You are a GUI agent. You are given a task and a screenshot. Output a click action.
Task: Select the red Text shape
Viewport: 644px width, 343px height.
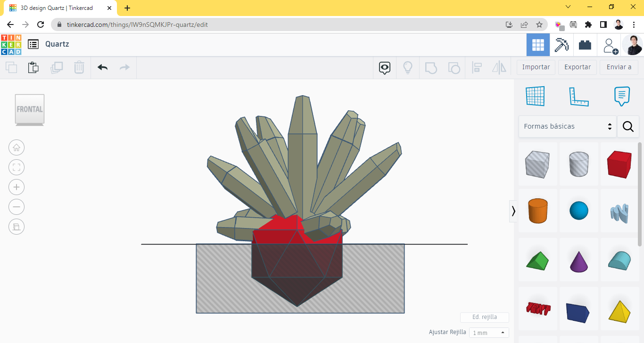coord(538,309)
